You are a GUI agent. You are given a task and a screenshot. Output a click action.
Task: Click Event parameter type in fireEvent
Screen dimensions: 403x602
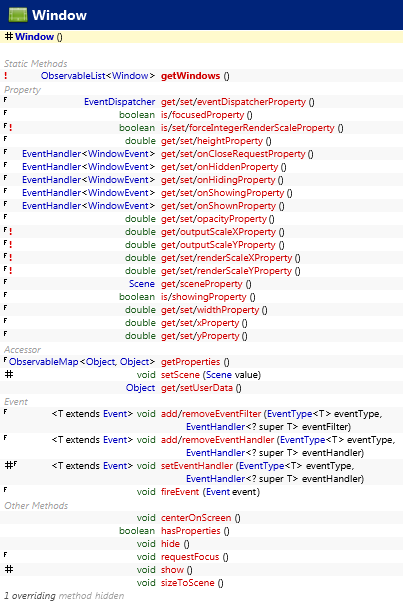pos(218,492)
